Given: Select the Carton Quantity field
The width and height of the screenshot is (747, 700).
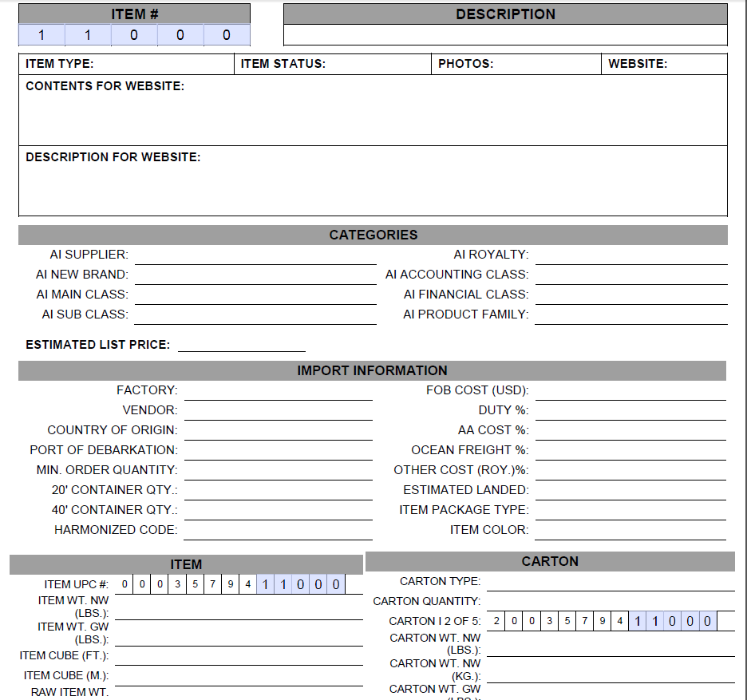Looking at the screenshot, I should (x=611, y=602).
